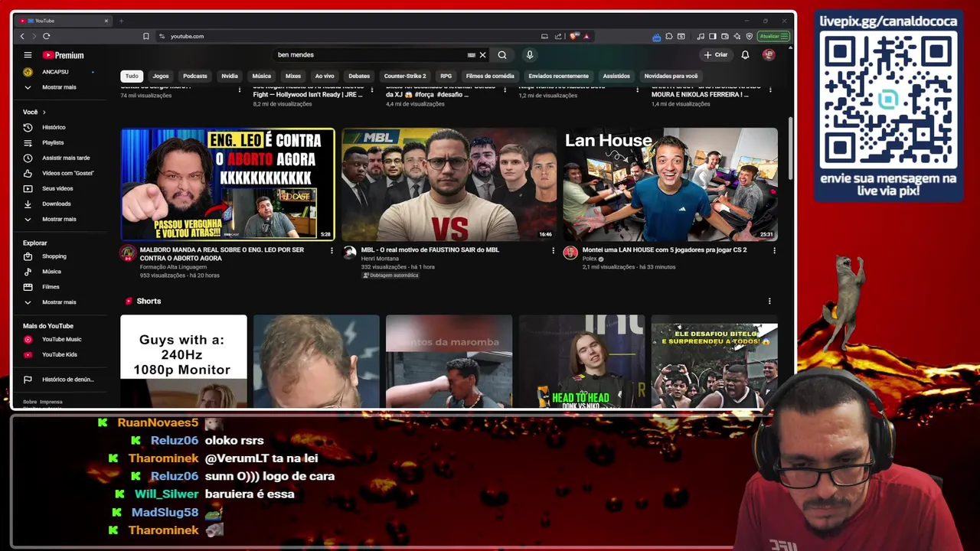Reload the page with refresh icon
Viewport: 980px width, 551px height.
tap(47, 36)
